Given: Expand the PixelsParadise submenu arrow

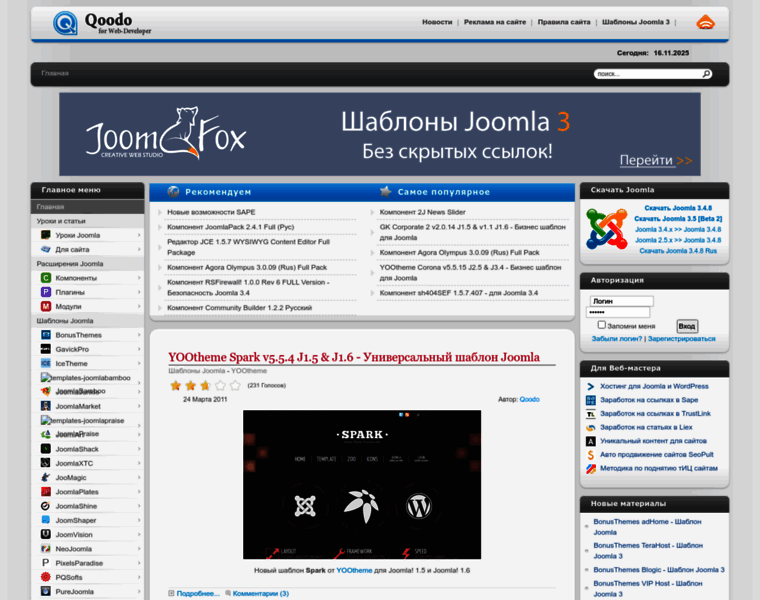Looking at the screenshot, I should 139,563.
